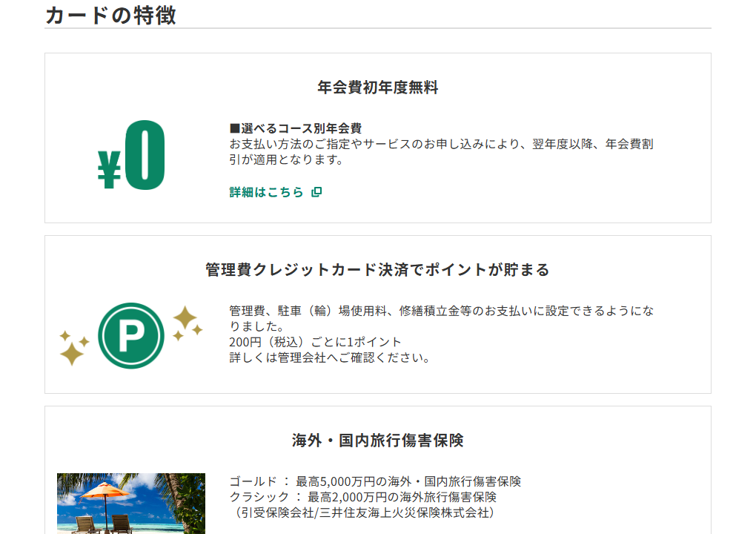Click the クラシック：最高2,000万円 insurance line
Image resolution: width=756 pixels, height=534 pixels.
pos(363,497)
